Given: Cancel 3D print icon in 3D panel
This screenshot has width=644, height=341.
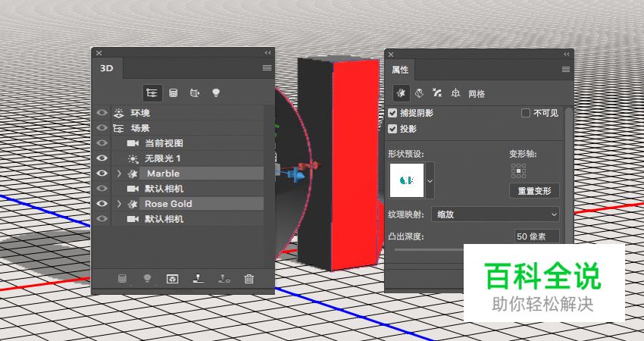Looking at the screenshot, I should click(224, 279).
